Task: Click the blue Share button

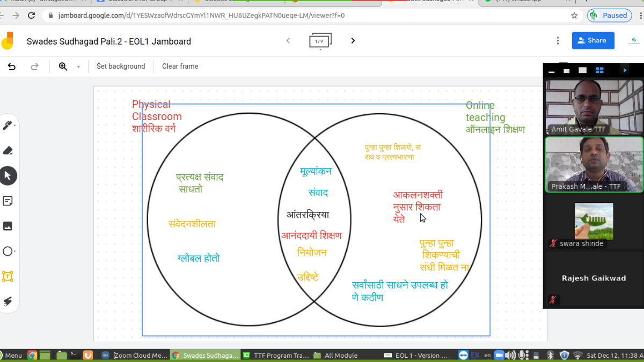Action: point(593,41)
